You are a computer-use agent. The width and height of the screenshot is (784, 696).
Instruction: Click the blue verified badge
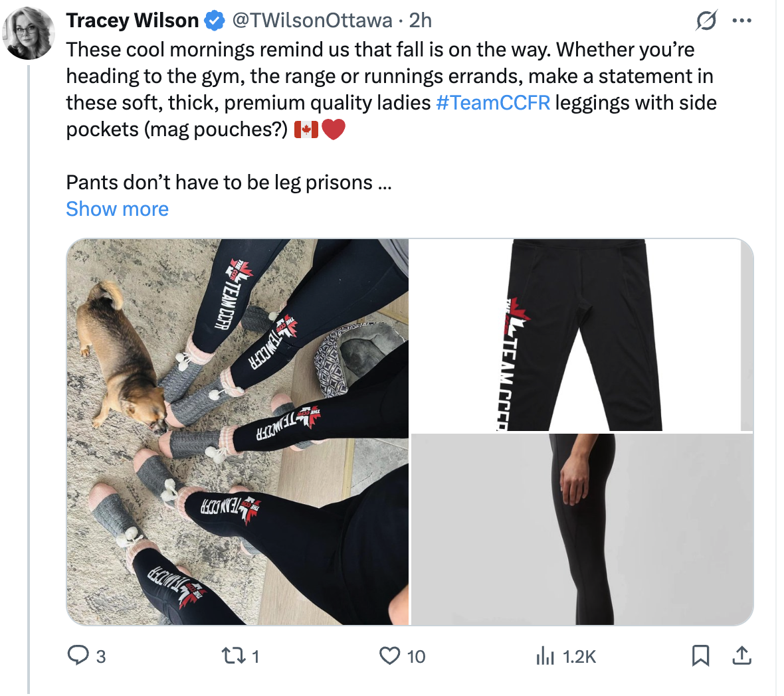215,21
